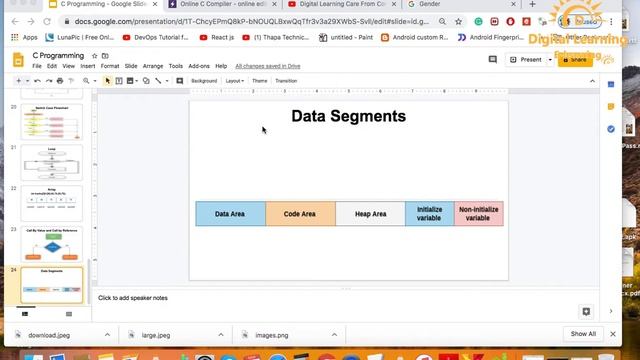Click the Grammarly extension icon
The width and height of the screenshot is (640, 360).
478,22
